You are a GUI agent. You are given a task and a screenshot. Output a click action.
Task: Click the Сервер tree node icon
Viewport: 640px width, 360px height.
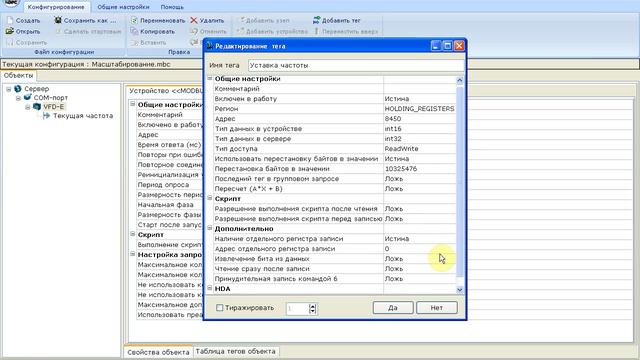(18, 89)
